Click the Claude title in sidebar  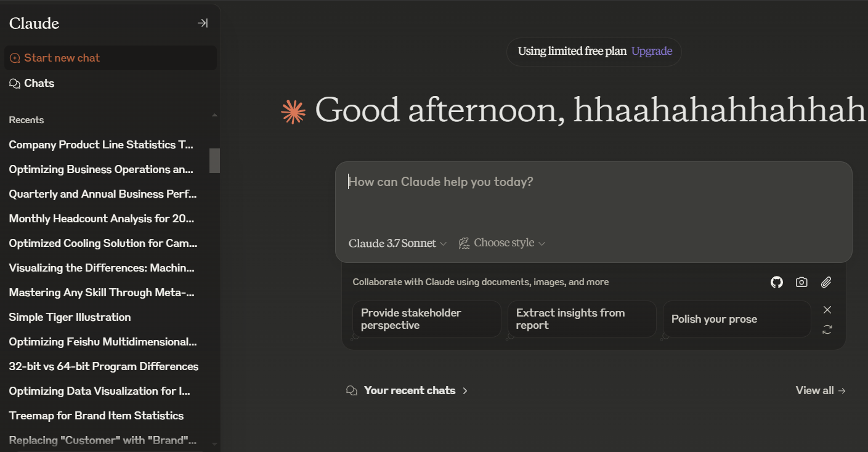(x=34, y=23)
